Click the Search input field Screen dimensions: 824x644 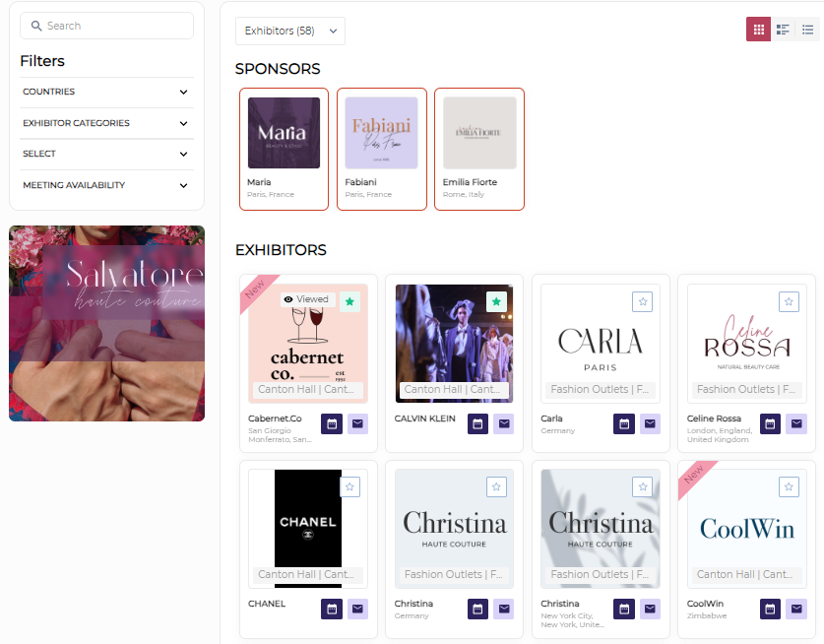pos(106,26)
